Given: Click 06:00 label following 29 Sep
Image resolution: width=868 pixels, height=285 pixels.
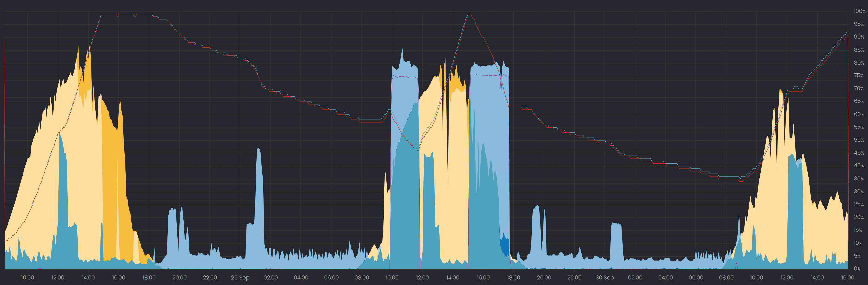Looking at the screenshot, I should 331,278.
